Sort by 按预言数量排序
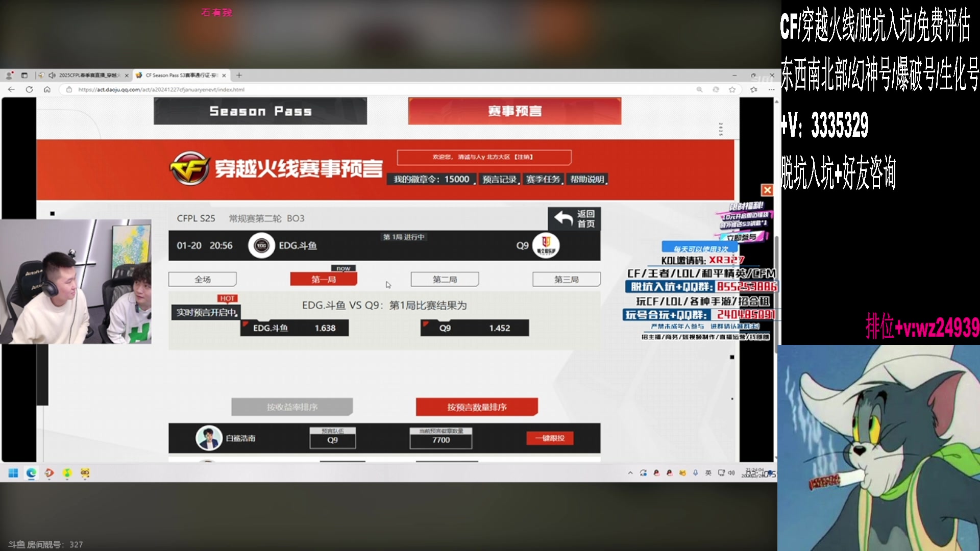The width and height of the screenshot is (980, 551). 477,407
